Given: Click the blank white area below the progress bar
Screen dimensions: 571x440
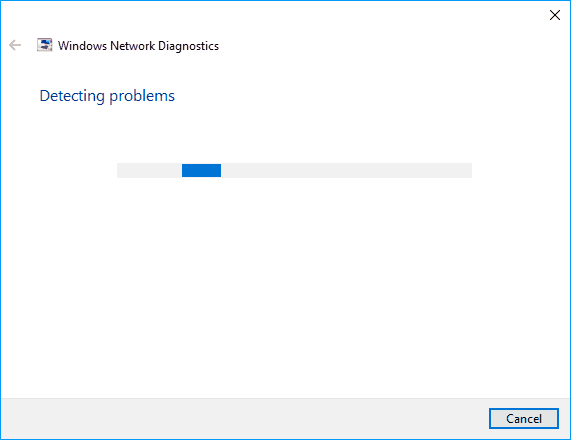Looking at the screenshot, I should tap(286, 288).
